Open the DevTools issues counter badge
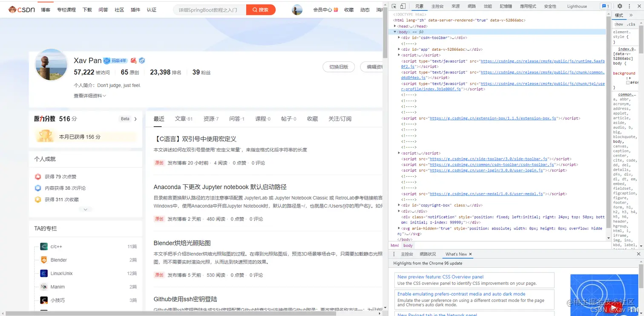Viewport: 644px width, 316px height. click(605, 6)
